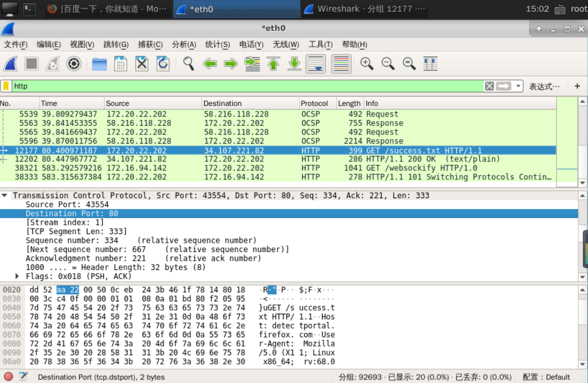Open the 捕获 menu
The width and height of the screenshot is (588, 383).
(x=149, y=45)
